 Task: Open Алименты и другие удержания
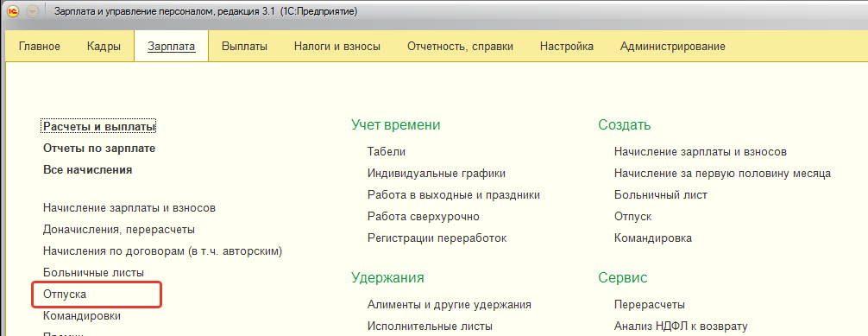click(450, 304)
